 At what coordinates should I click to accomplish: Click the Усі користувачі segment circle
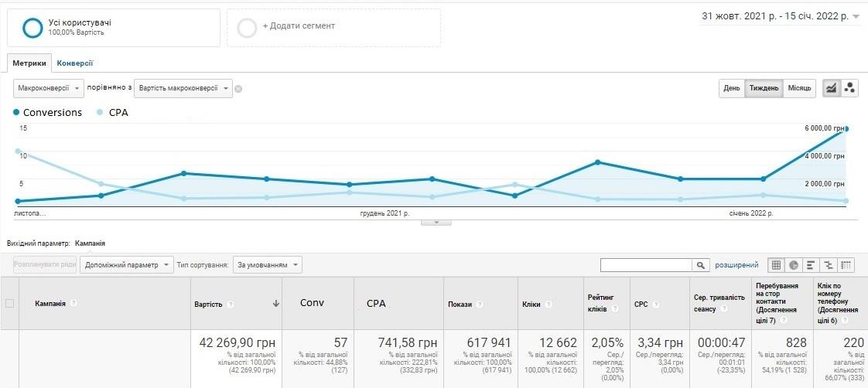(32, 28)
